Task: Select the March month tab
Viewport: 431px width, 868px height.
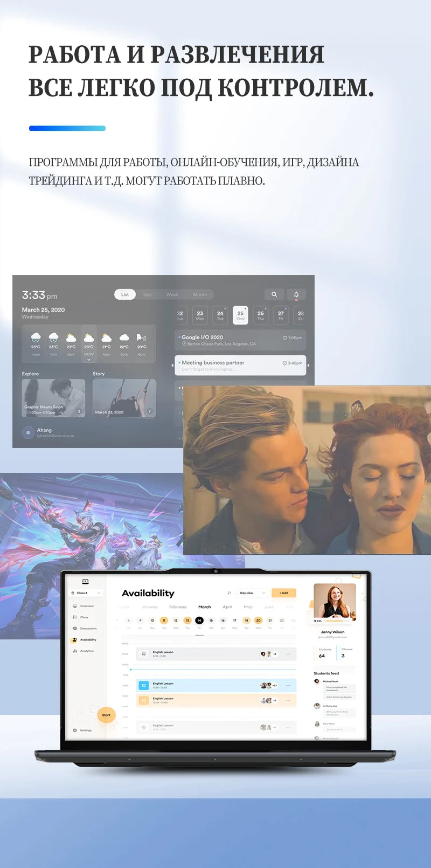Action: [205, 607]
